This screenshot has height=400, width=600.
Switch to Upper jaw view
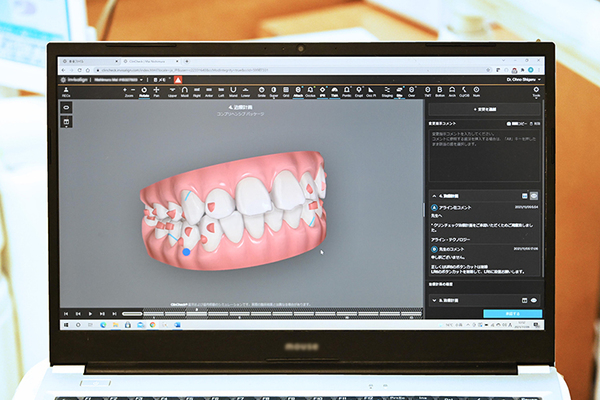click(x=171, y=90)
